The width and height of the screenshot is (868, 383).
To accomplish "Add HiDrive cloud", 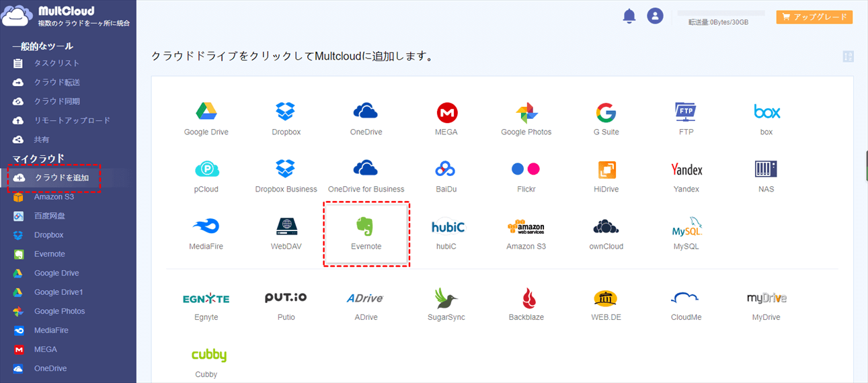I will [x=606, y=177].
